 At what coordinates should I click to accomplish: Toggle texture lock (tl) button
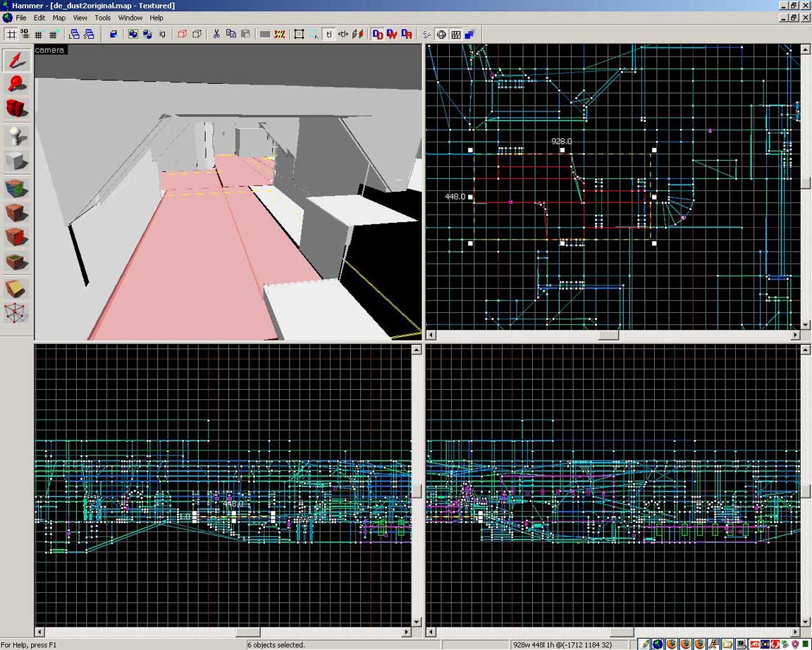coord(328,34)
